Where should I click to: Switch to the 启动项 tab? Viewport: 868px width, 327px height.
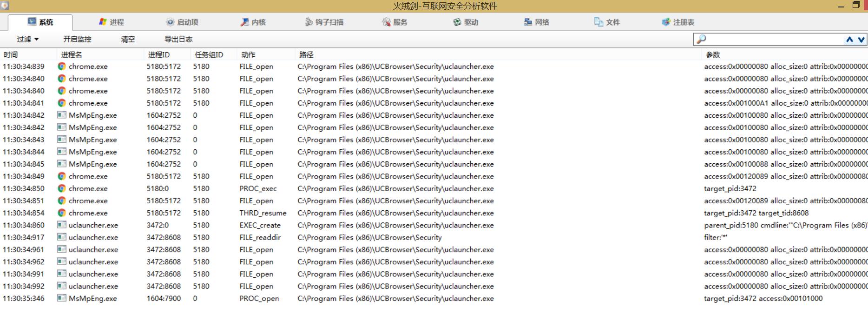click(x=182, y=22)
